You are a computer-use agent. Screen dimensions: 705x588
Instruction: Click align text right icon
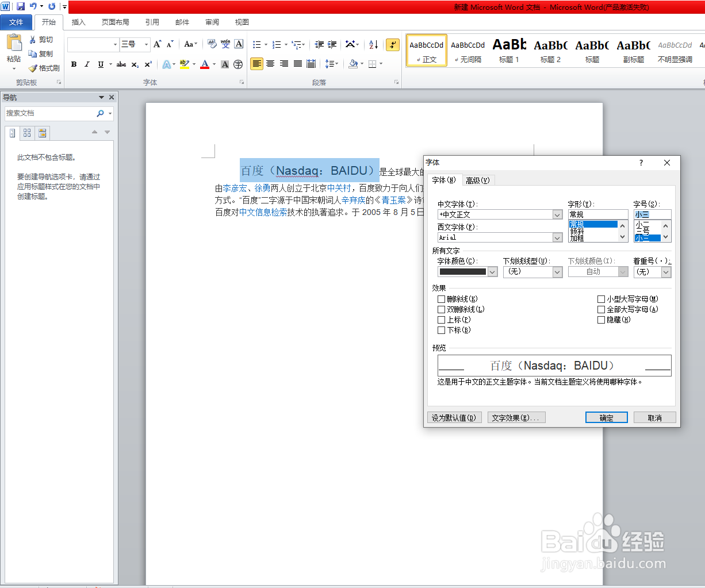point(284,64)
